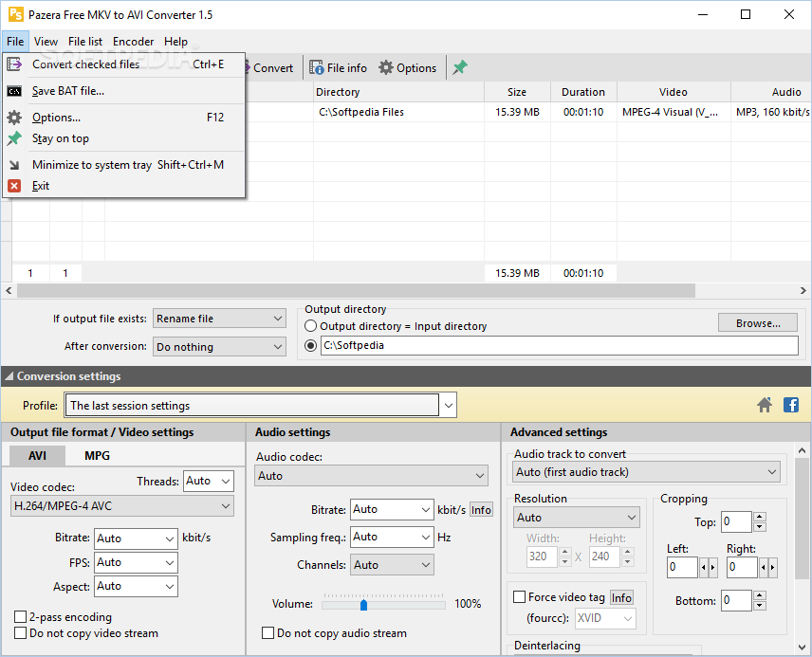
Task: Select Output directory = Input directory radio
Action: tap(311, 326)
